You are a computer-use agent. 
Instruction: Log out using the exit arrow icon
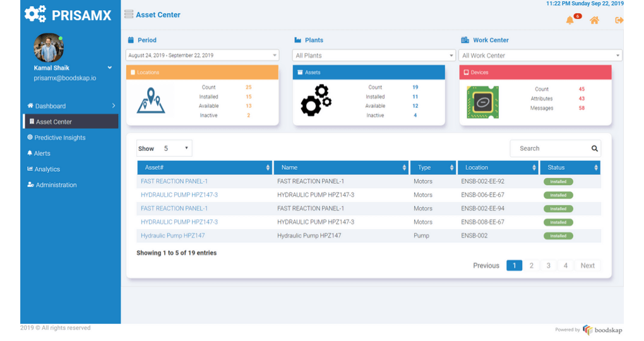coord(619,20)
